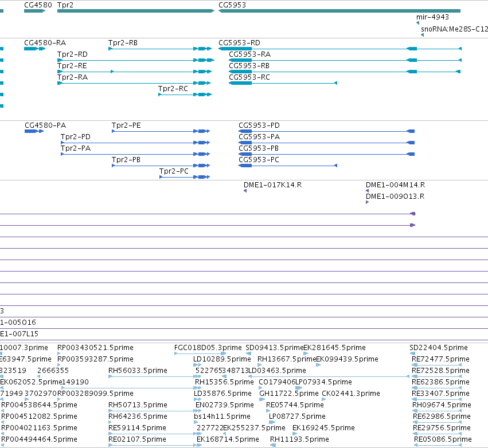Select EST SD22404.5prime

(439, 348)
